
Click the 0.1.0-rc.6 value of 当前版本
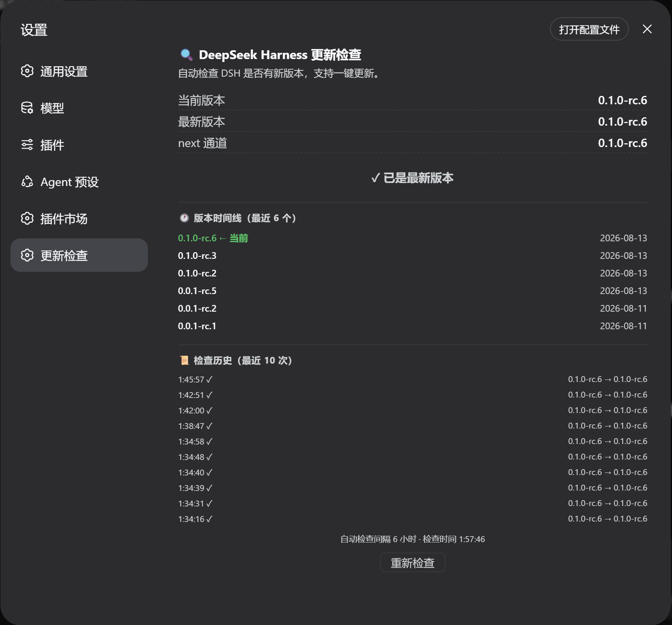point(623,100)
